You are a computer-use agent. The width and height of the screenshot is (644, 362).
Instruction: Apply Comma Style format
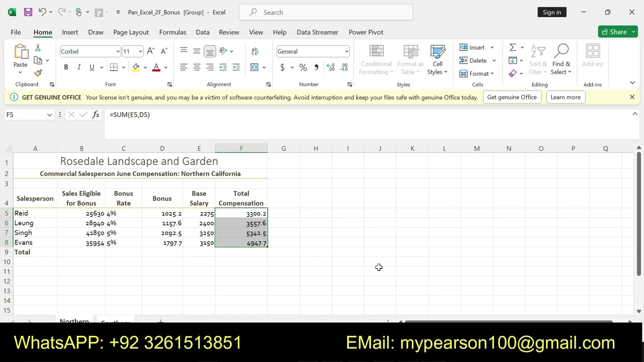point(316,67)
